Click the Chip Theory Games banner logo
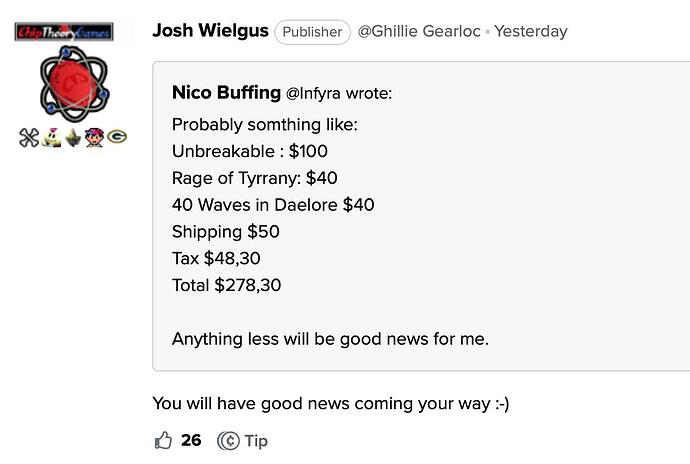Screen dimensions: 690x464 point(65,32)
